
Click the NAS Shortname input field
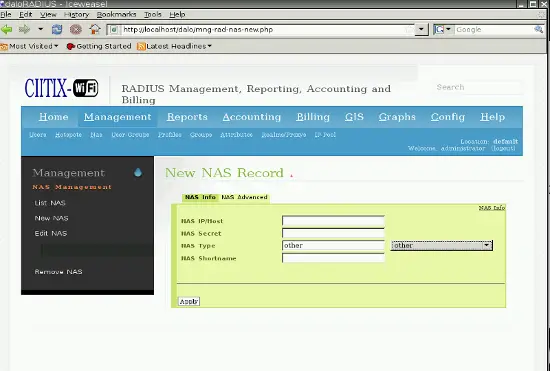[x=333, y=258]
